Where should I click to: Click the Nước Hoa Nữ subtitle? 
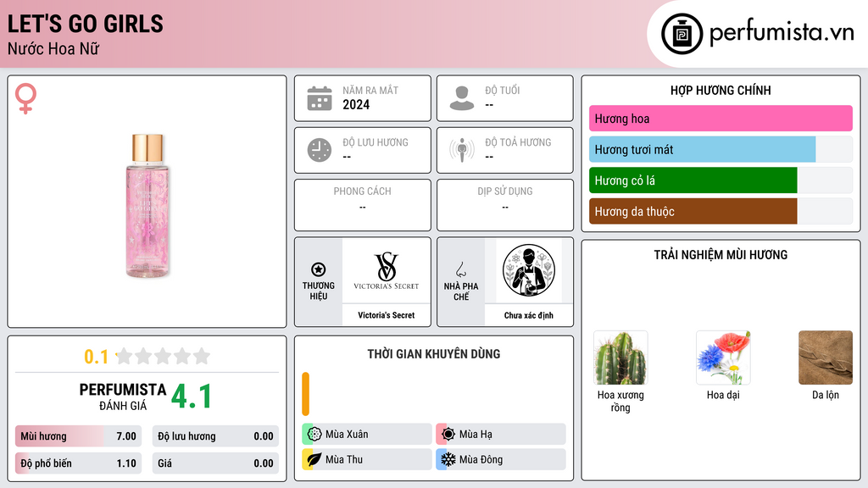pyautogui.click(x=53, y=48)
